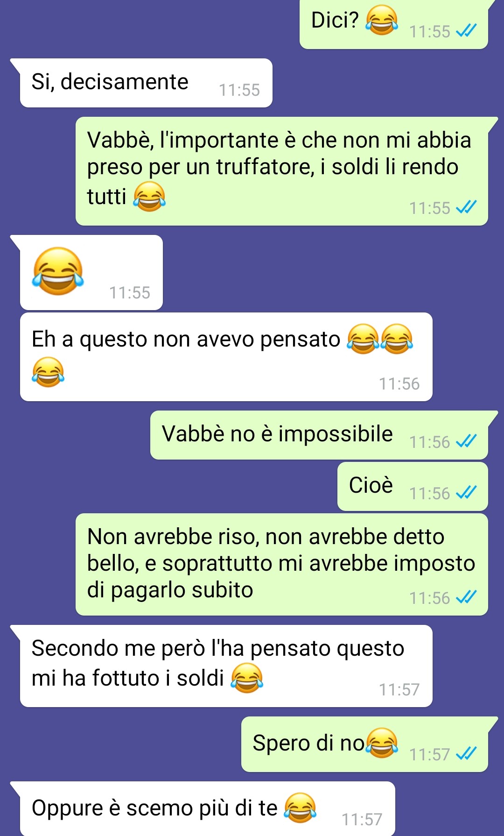Tap the first emoji after 'pensato'
This screenshot has width=504, height=836.
pyautogui.click(x=363, y=339)
